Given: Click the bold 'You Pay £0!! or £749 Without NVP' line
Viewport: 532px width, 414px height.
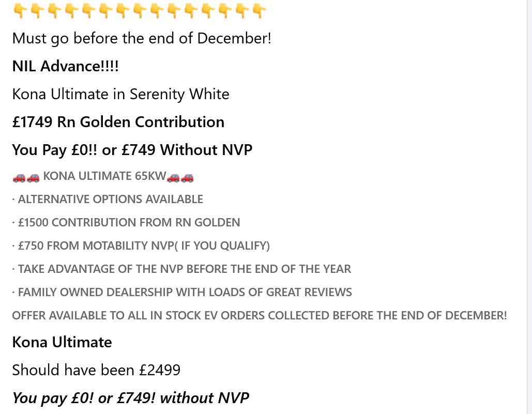Looking at the screenshot, I should (x=132, y=150).
